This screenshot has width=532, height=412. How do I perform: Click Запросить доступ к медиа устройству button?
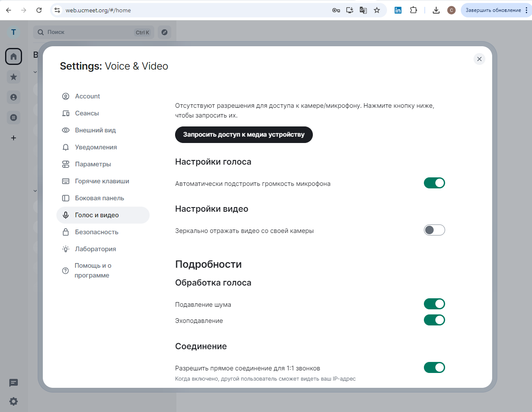(x=244, y=135)
